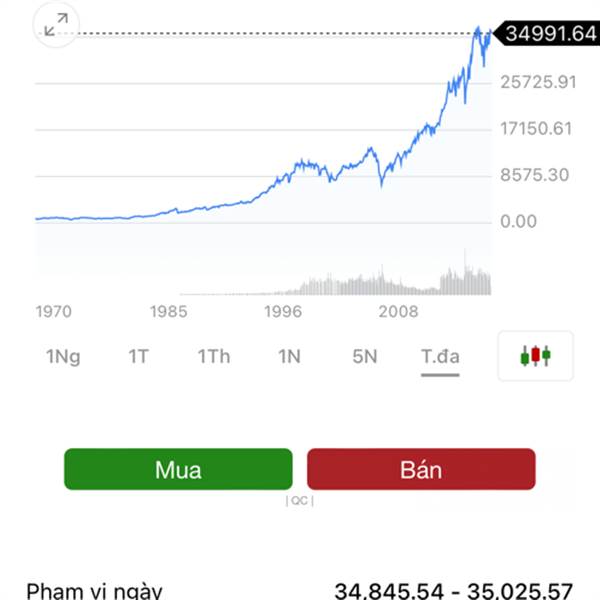The width and height of the screenshot is (600, 600).
Task: Tap the red Bán sell button
Action: tap(421, 469)
